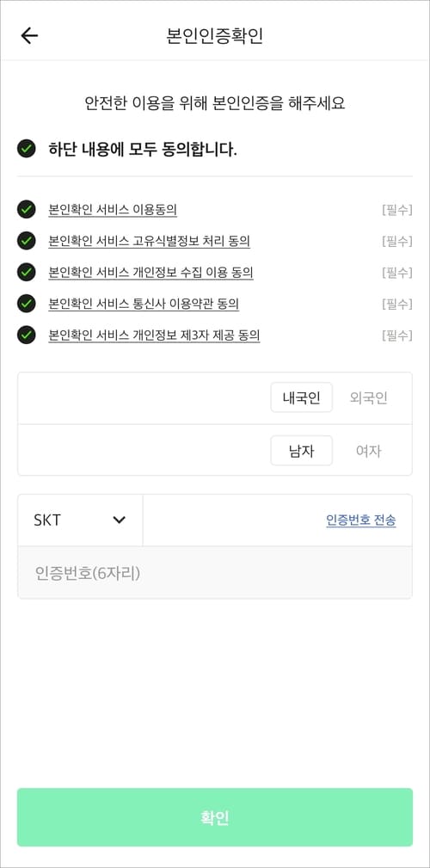Choose 여자 gender option
The width and height of the screenshot is (430, 868).
pos(369,451)
